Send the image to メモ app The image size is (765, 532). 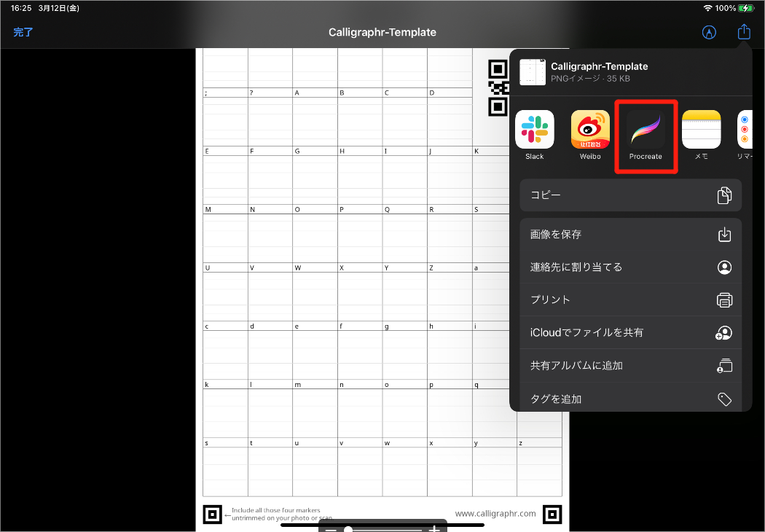click(701, 130)
